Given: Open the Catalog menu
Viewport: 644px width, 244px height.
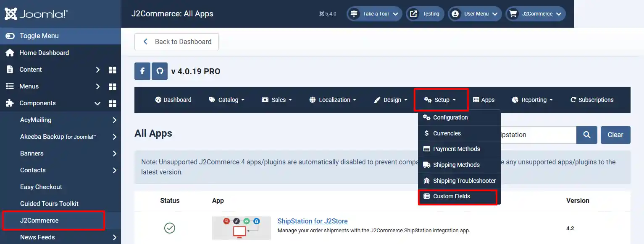Looking at the screenshot, I should (227, 100).
